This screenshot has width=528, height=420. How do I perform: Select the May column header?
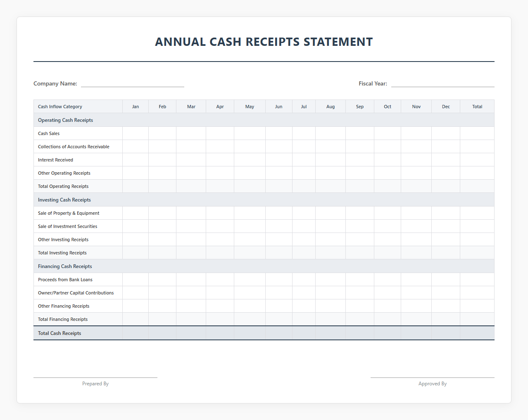[250, 107]
